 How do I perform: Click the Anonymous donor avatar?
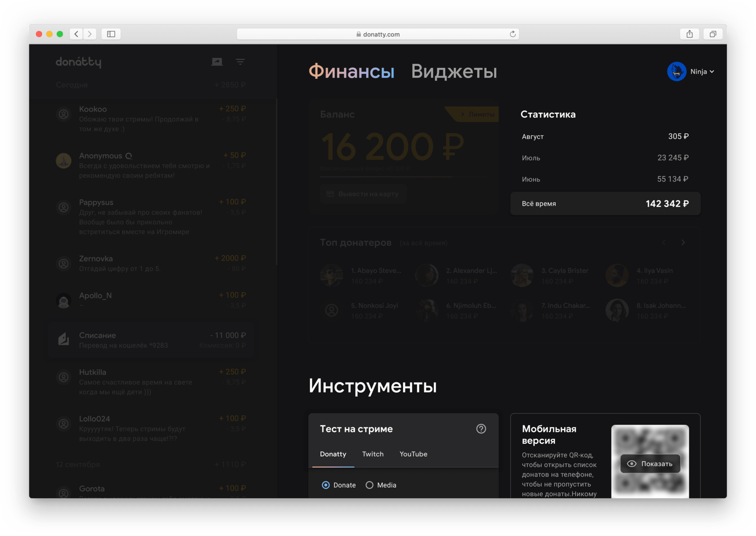(x=63, y=161)
